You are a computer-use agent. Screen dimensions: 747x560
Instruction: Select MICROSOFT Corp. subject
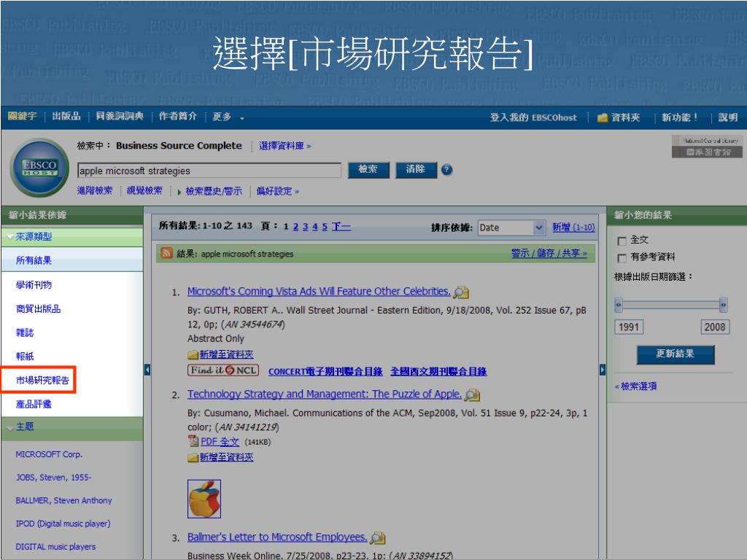click(x=49, y=454)
